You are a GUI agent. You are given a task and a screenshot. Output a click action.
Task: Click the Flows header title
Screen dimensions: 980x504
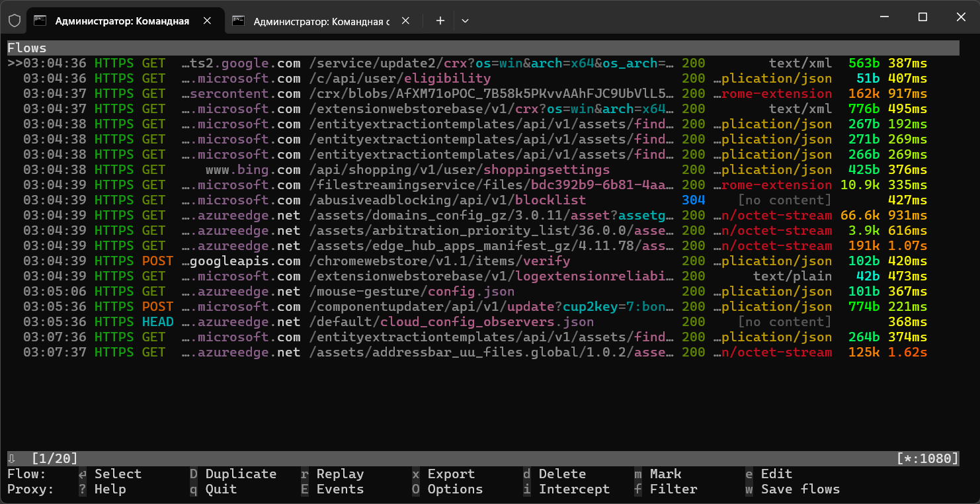click(27, 48)
